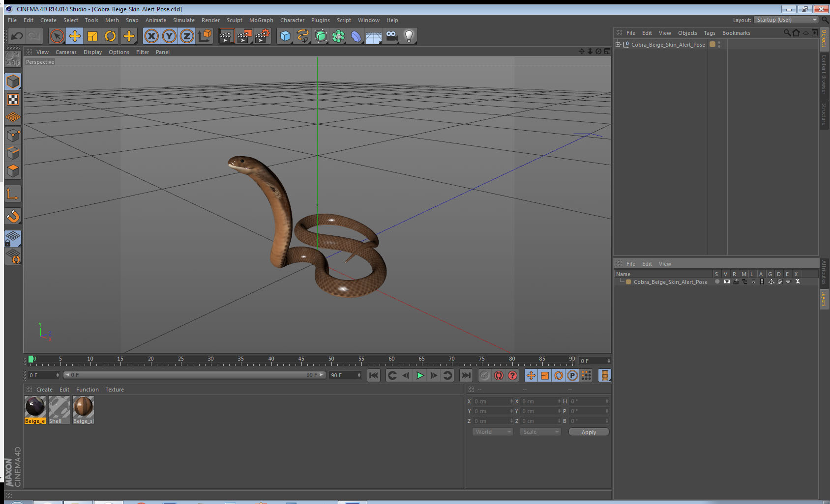Toggle X-axis lock
Screen dimensions: 830x504
(151, 36)
